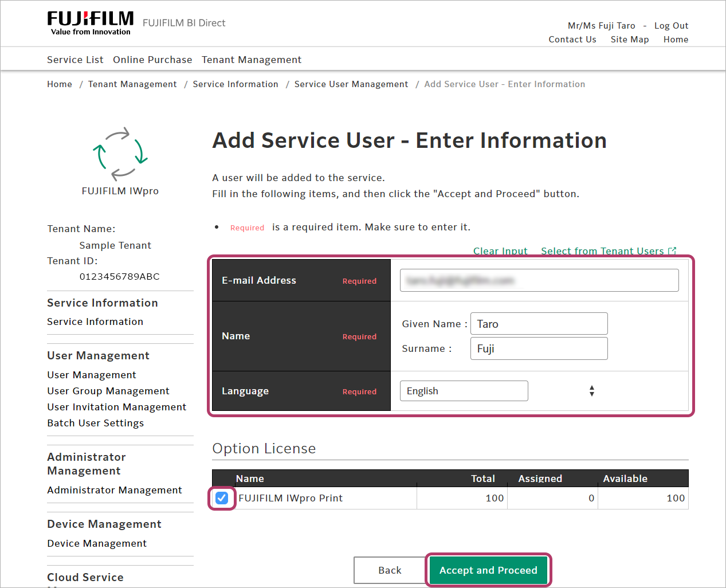Screen dimensions: 726x588
Task: Click the Surname field containing Fuji
Action: pos(539,348)
